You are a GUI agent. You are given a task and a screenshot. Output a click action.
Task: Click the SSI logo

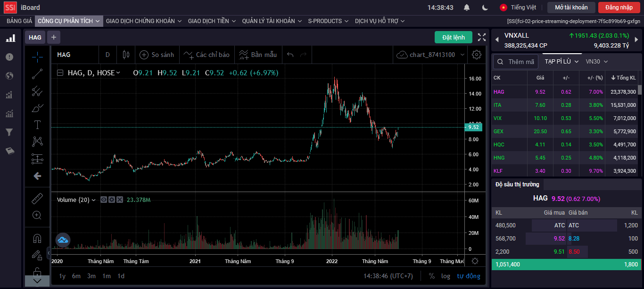point(10,7)
